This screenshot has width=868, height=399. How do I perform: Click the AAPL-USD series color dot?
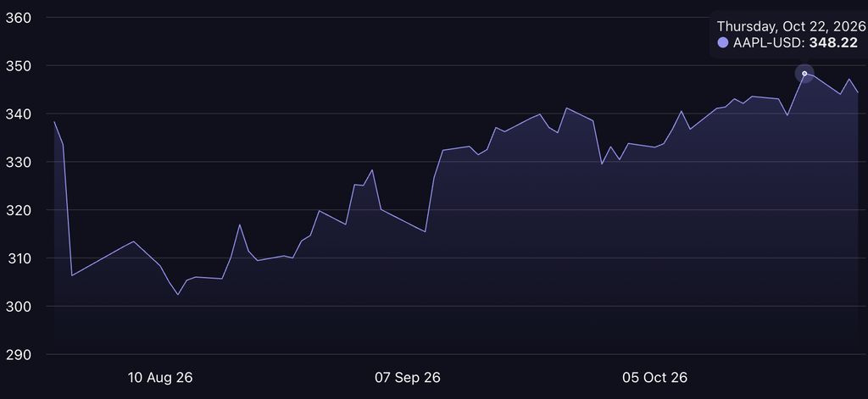(x=722, y=42)
